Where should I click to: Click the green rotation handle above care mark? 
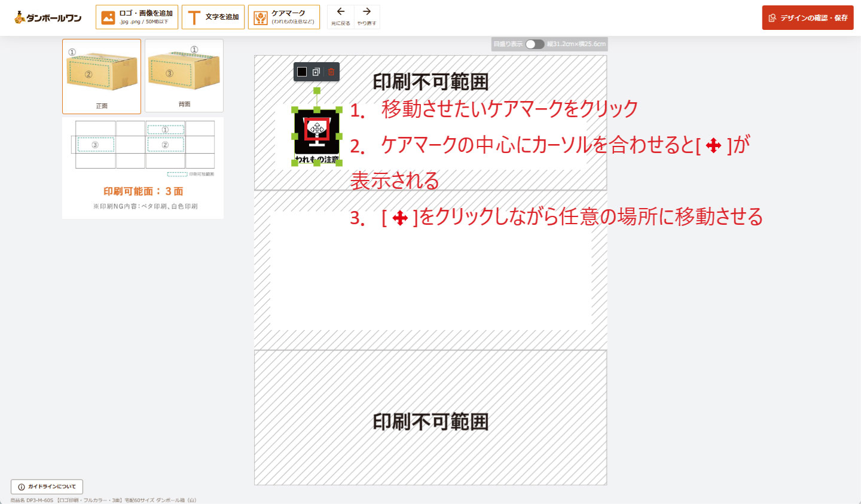click(317, 91)
